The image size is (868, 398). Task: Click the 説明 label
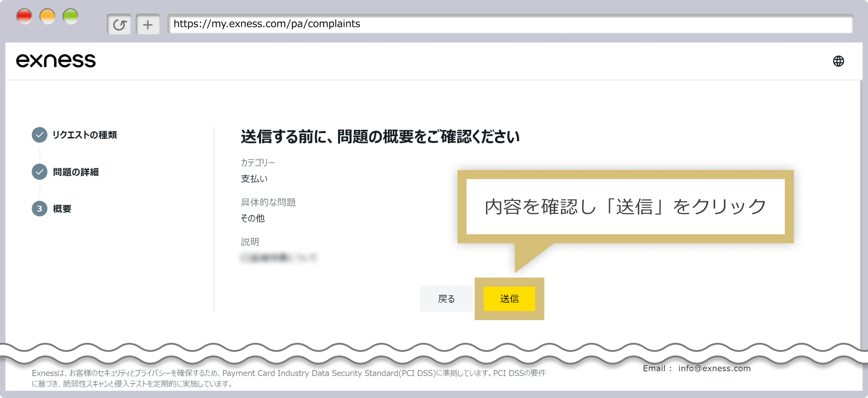point(250,242)
